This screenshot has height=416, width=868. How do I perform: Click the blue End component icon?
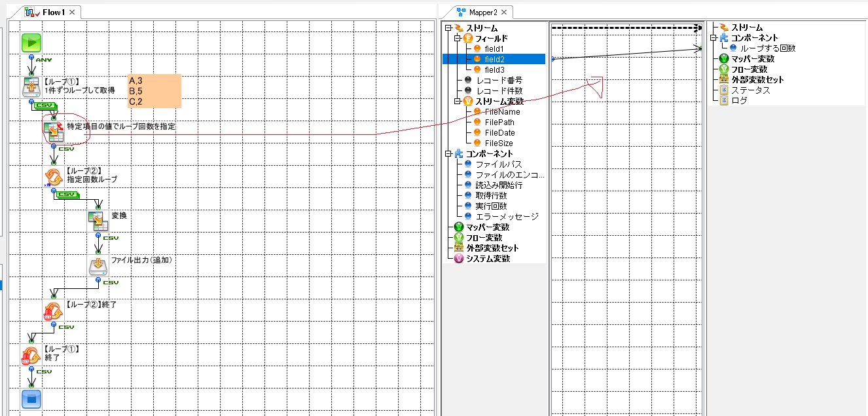[31, 398]
